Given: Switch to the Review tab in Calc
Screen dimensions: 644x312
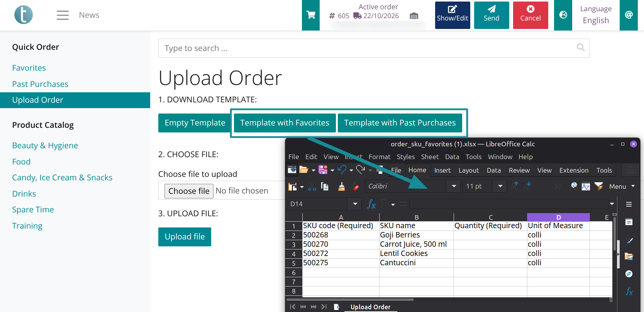Looking at the screenshot, I should pos(519,170).
